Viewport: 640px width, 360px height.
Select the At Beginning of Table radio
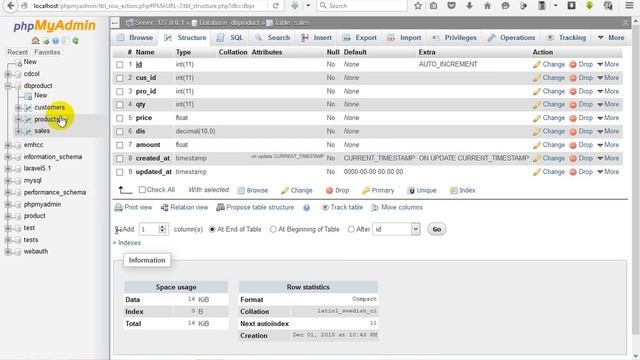(273, 229)
